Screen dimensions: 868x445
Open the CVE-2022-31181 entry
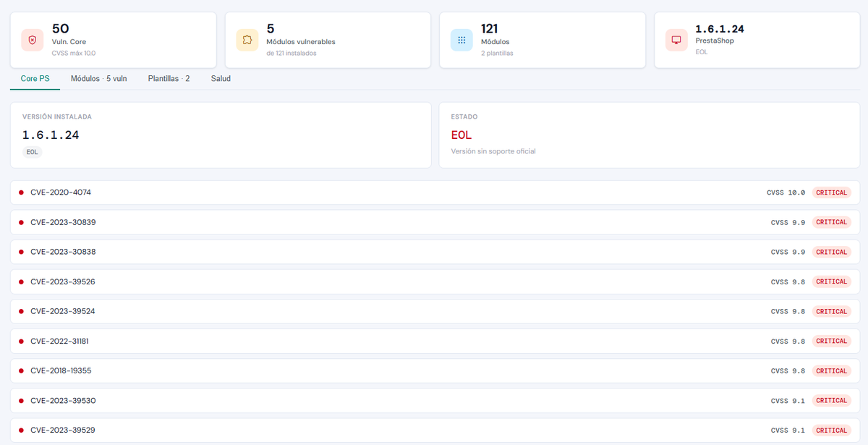coord(435,341)
